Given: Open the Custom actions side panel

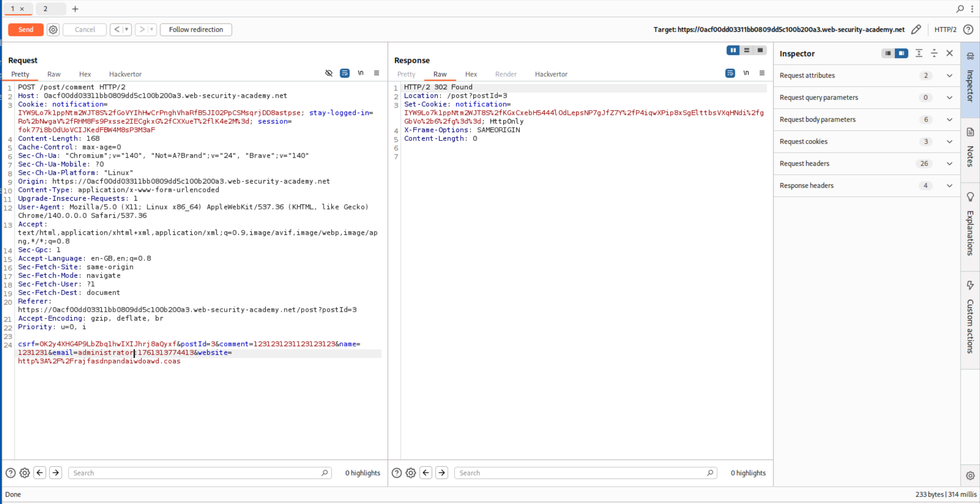Looking at the screenshot, I should [x=970, y=317].
